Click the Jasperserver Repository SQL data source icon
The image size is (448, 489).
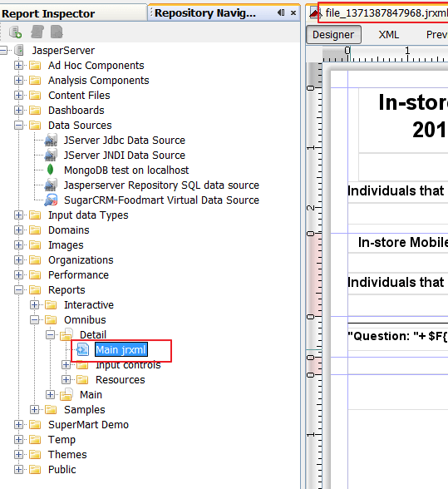(51, 185)
